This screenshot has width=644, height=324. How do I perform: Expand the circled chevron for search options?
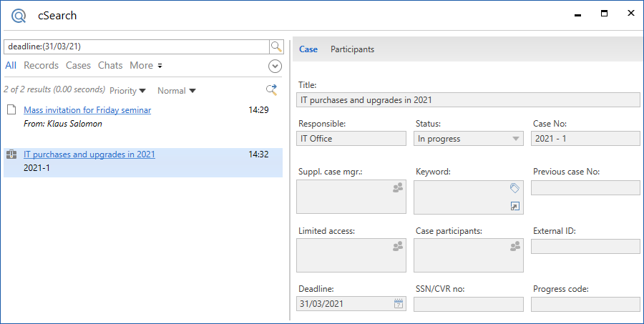pos(275,66)
